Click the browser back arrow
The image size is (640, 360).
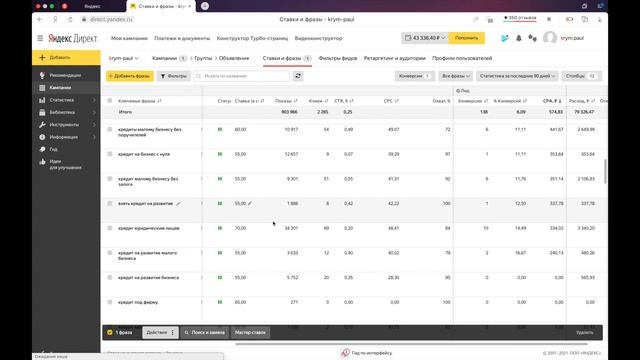[40, 19]
